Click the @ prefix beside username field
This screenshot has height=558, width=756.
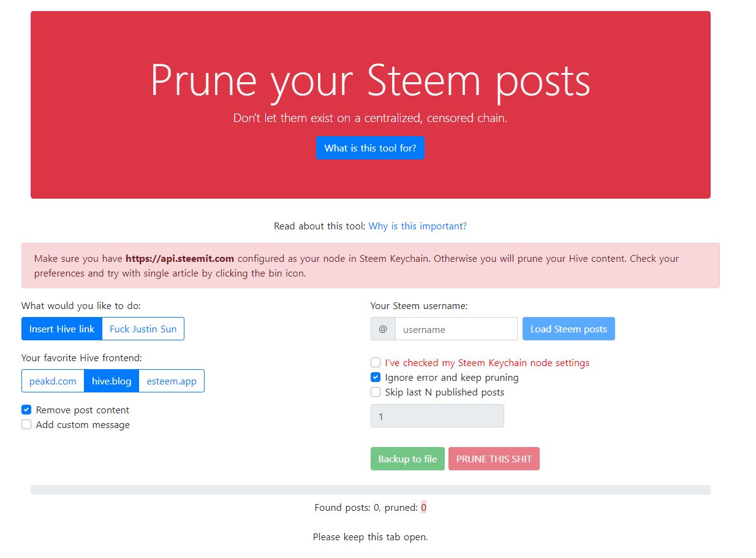[x=383, y=329]
